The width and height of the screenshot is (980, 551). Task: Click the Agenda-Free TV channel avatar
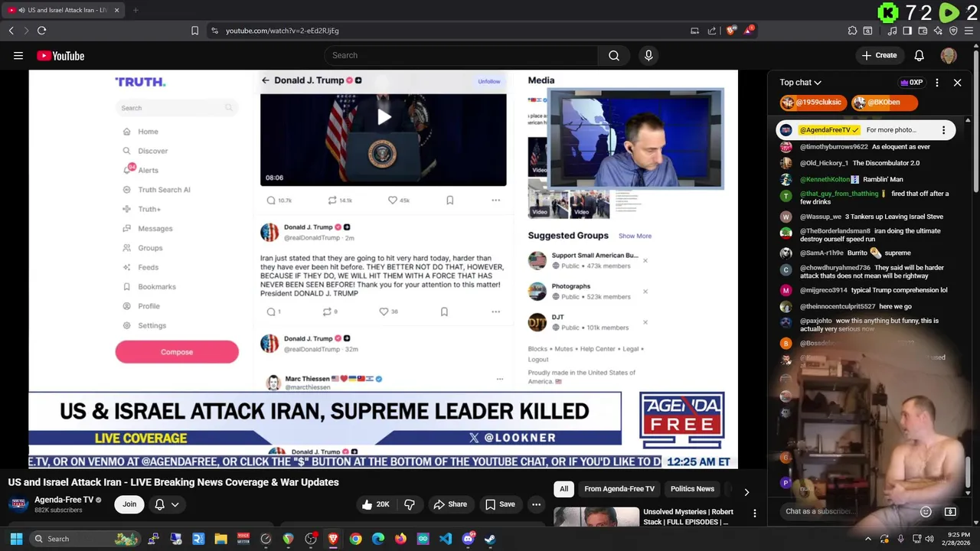pyautogui.click(x=19, y=504)
